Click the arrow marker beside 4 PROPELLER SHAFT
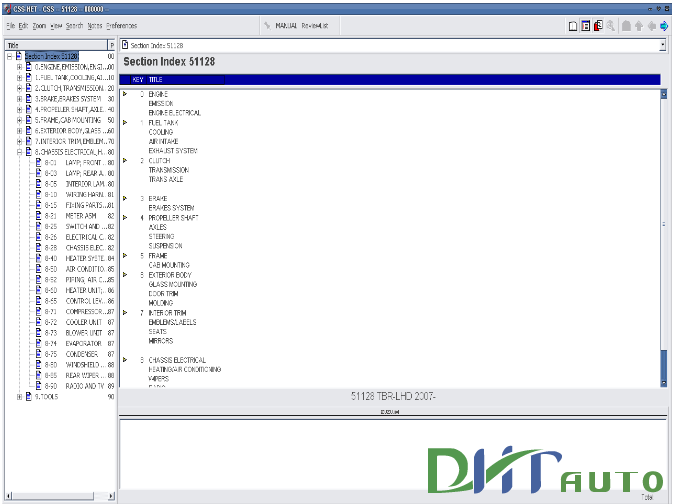The image size is (674, 504). pyautogui.click(x=125, y=217)
